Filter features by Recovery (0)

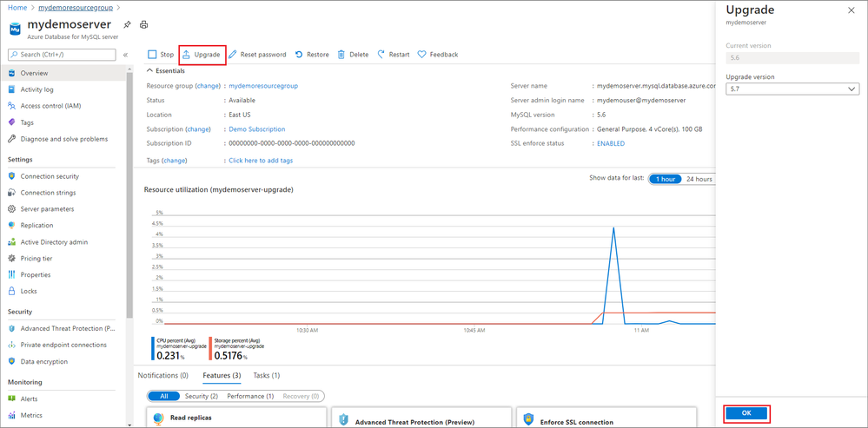301,396
